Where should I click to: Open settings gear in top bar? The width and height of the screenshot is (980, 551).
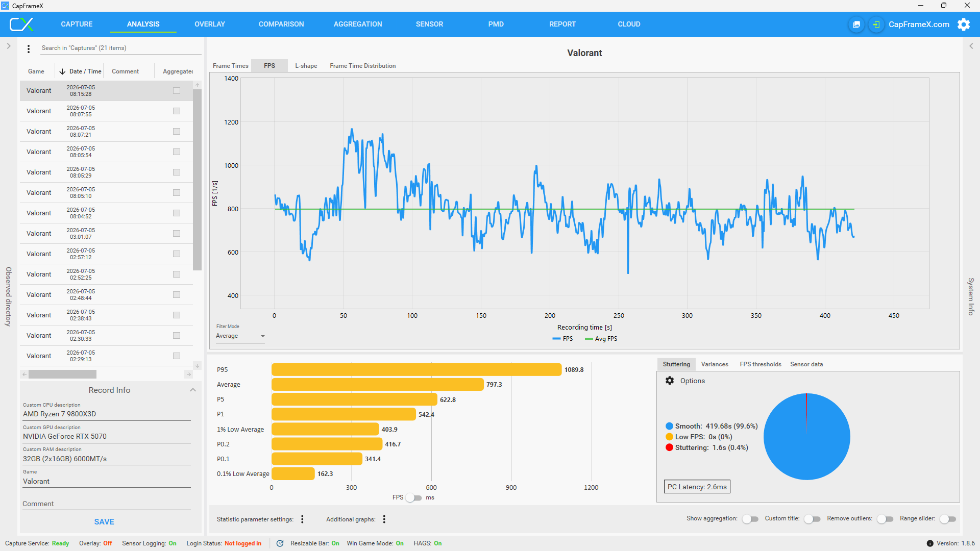pyautogui.click(x=964, y=24)
